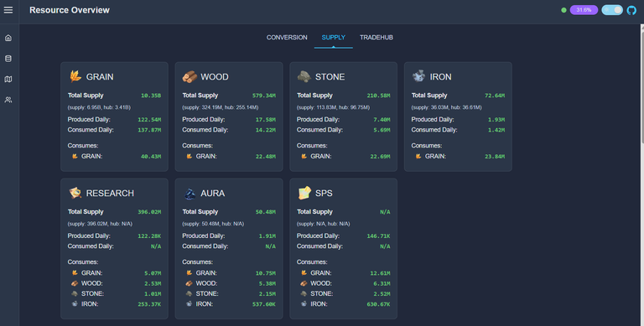Screen dimensions: 644x326
Task: Click the IRON ore icon
Action: pyautogui.click(x=419, y=76)
